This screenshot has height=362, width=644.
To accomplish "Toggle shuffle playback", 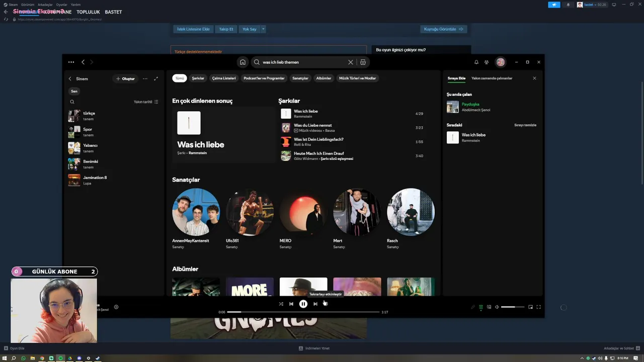I will pos(281,304).
